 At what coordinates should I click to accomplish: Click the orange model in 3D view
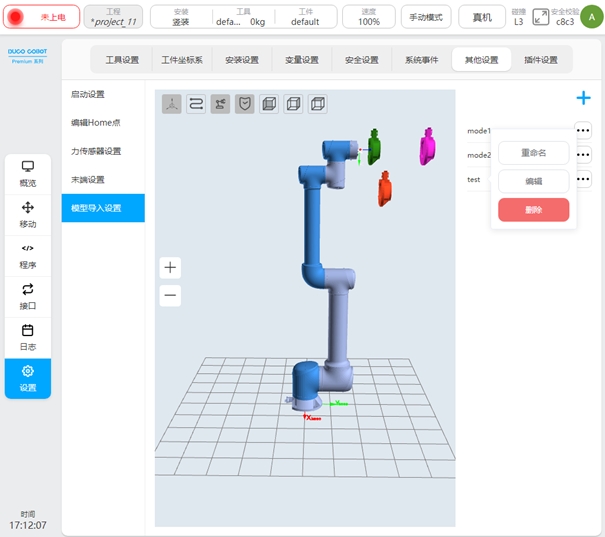tap(384, 188)
